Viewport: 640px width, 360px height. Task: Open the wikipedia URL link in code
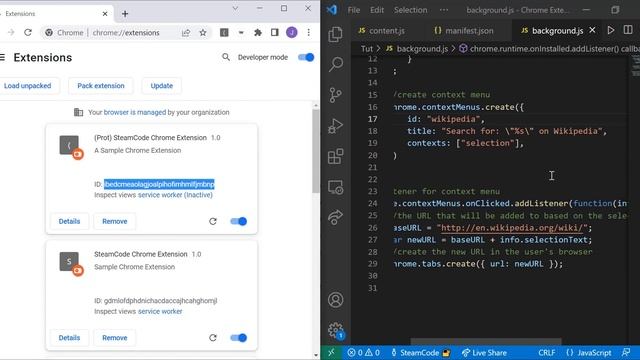pyautogui.click(x=513, y=228)
